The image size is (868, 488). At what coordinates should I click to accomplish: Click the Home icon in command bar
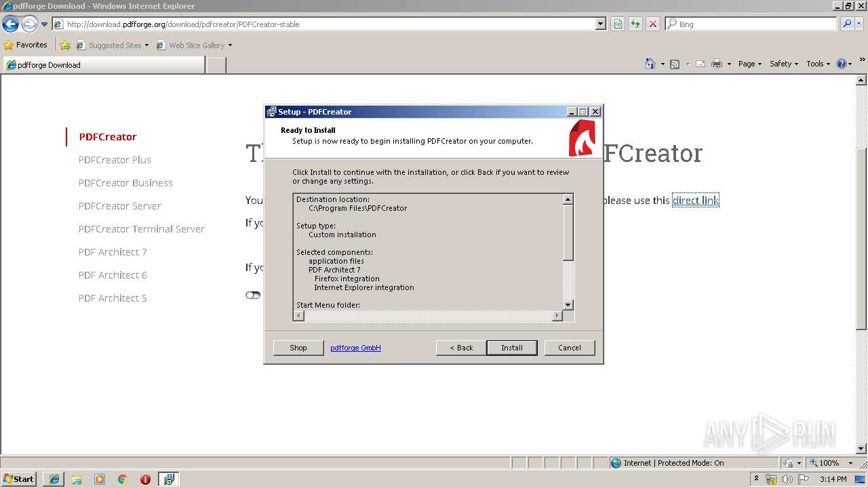(650, 64)
